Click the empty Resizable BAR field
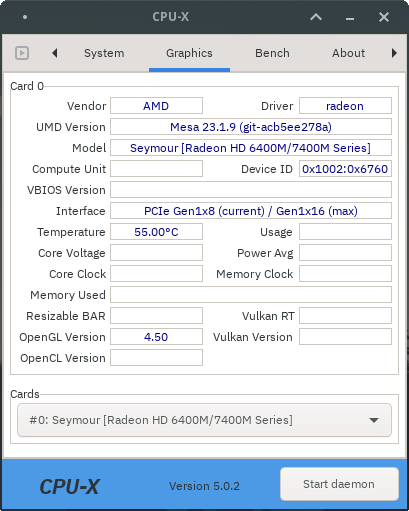 [156, 316]
